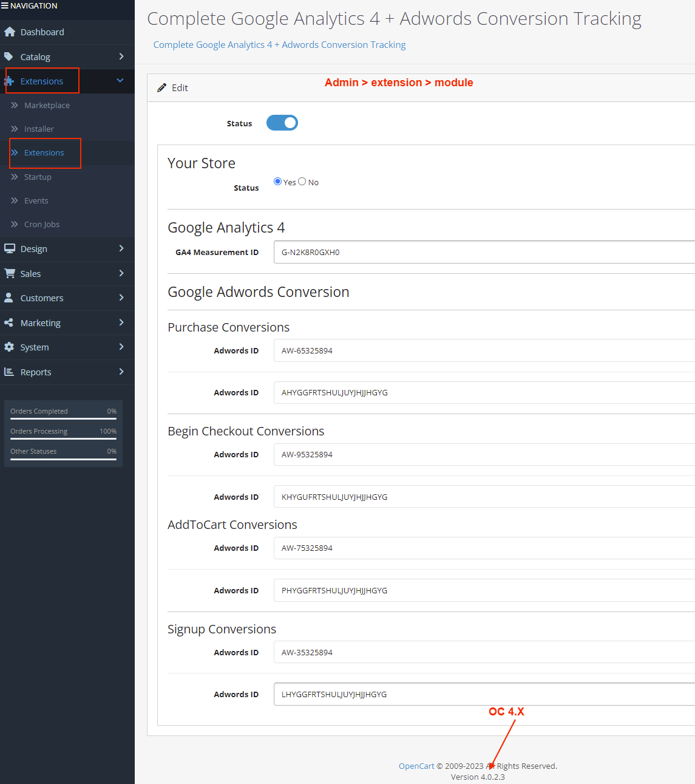Click the Customers person icon
Image resolution: width=695 pixels, height=784 pixels.
[9, 298]
